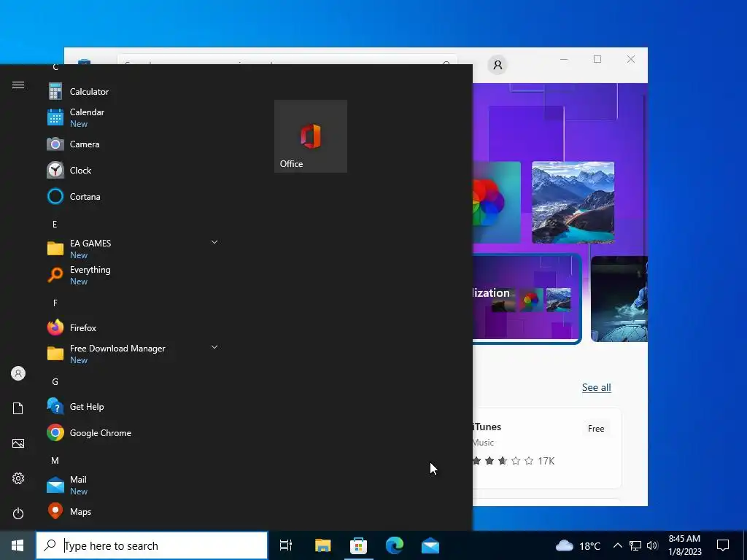Open the volume speaker icon
This screenshot has width=747, height=560.
coord(652,545)
